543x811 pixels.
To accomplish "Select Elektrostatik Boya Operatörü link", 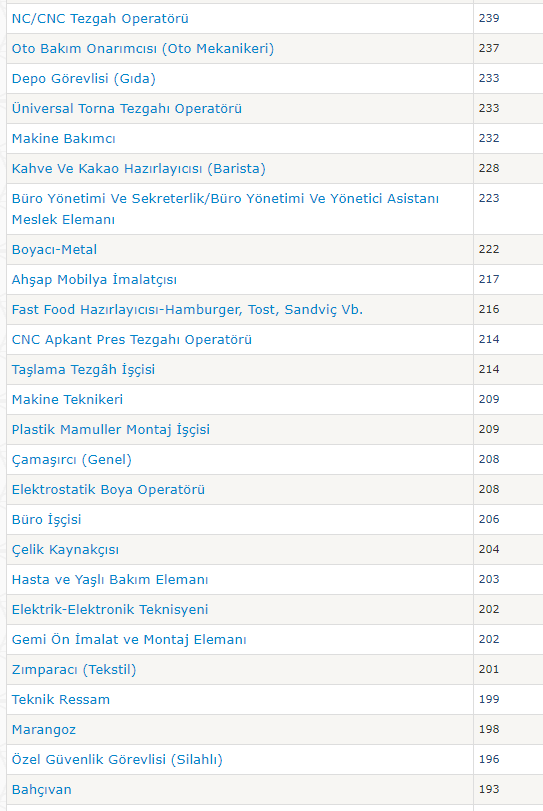I will pos(108,490).
